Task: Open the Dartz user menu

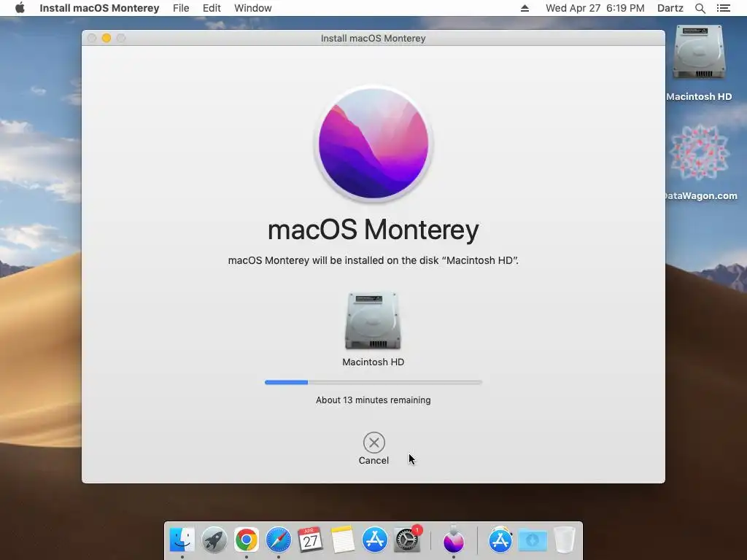Action: pos(670,8)
